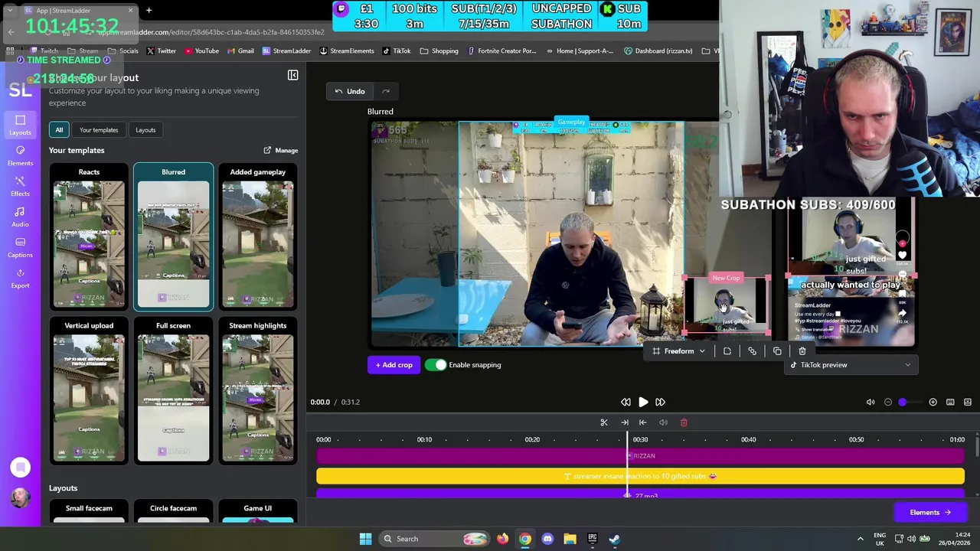
Task: Click the timeline panel toggle icon at far right
Action: pyautogui.click(x=968, y=402)
